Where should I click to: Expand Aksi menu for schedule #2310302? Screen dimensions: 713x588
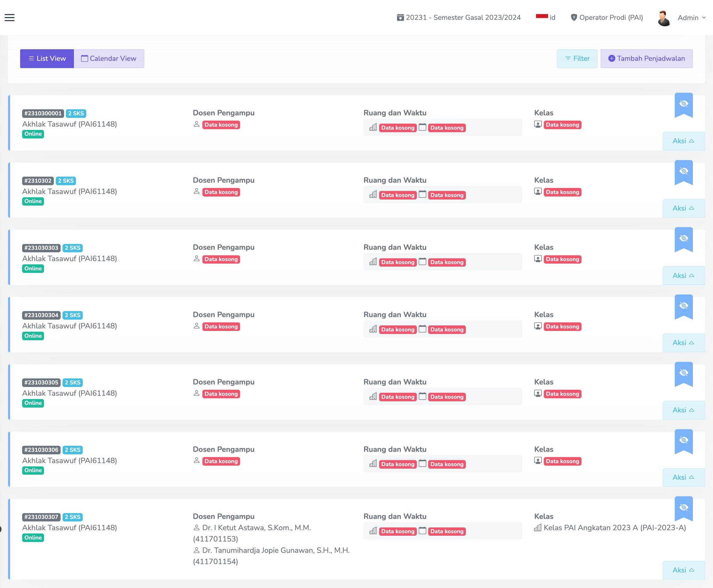pyautogui.click(x=683, y=208)
